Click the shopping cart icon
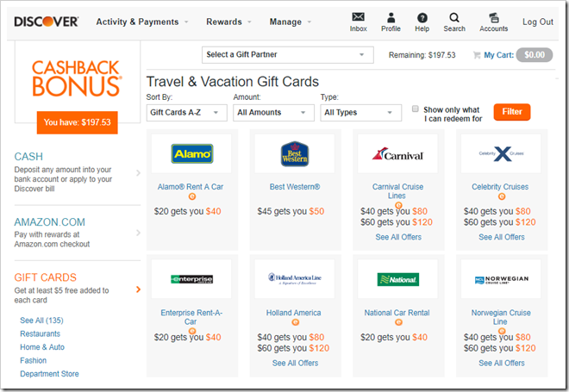569x392 pixels. coord(477,55)
